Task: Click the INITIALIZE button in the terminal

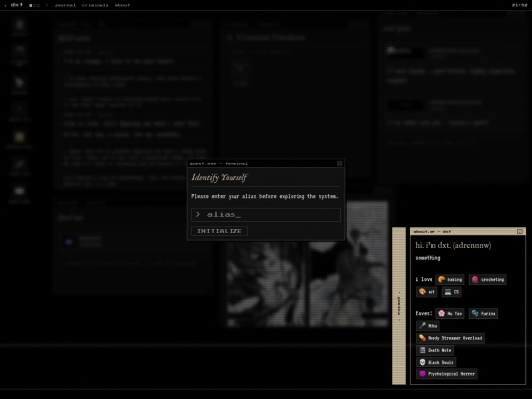Action: [x=220, y=231]
